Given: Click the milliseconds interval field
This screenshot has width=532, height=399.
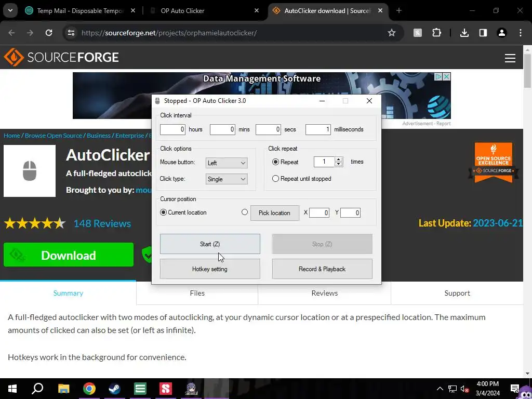Looking at the screenshot, I should coord(318,129).
